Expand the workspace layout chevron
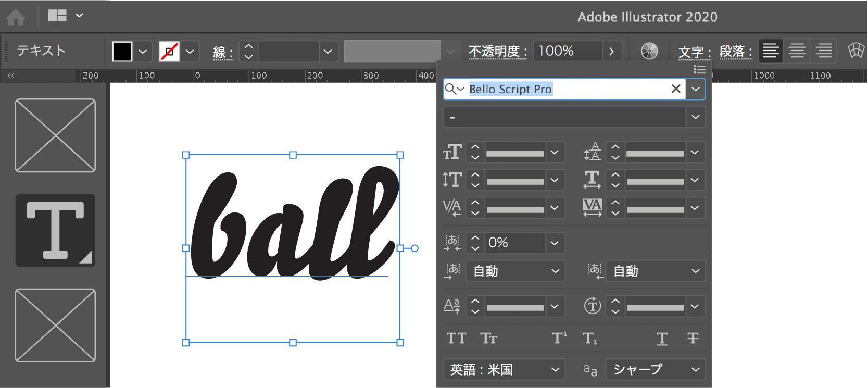 click(x=79, y=16)
